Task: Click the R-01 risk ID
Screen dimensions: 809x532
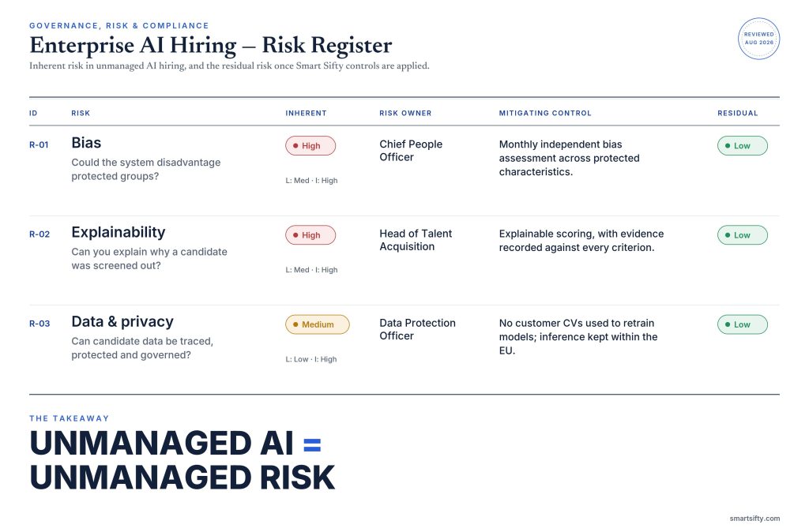Action: click(x=39, y=145)
